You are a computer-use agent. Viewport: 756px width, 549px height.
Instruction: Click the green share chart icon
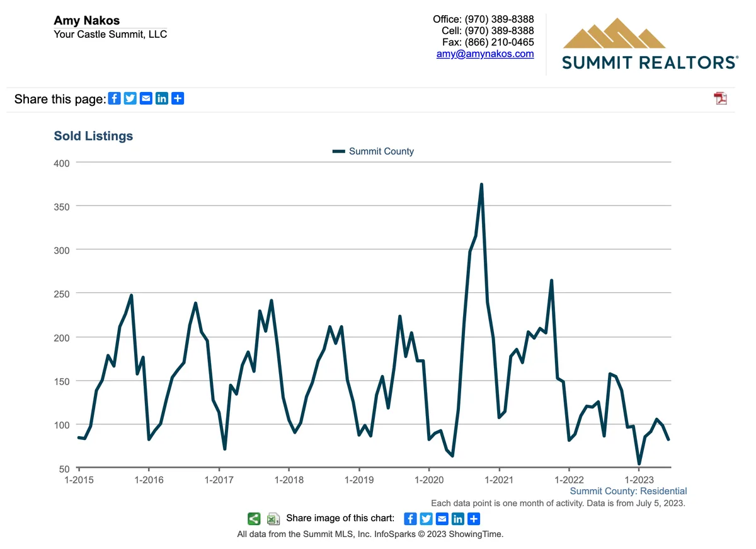click(254, 519)
